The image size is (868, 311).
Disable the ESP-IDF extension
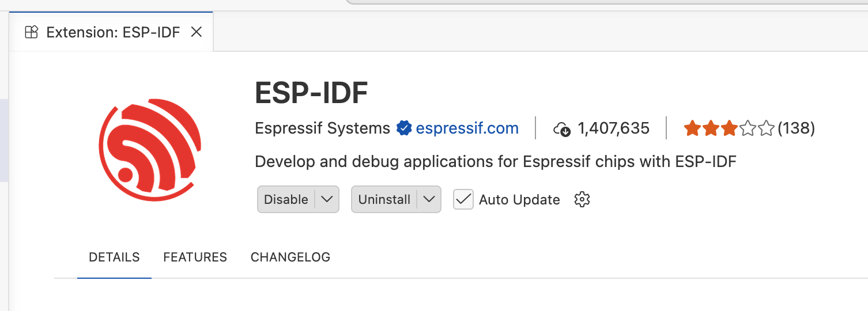click(x=286, y=200)
